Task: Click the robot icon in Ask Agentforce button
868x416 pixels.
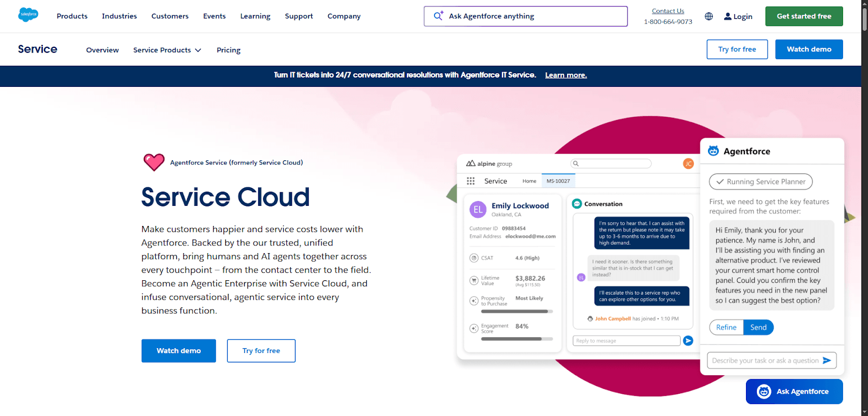Action: pyautogui.click(x=764, y=392)
